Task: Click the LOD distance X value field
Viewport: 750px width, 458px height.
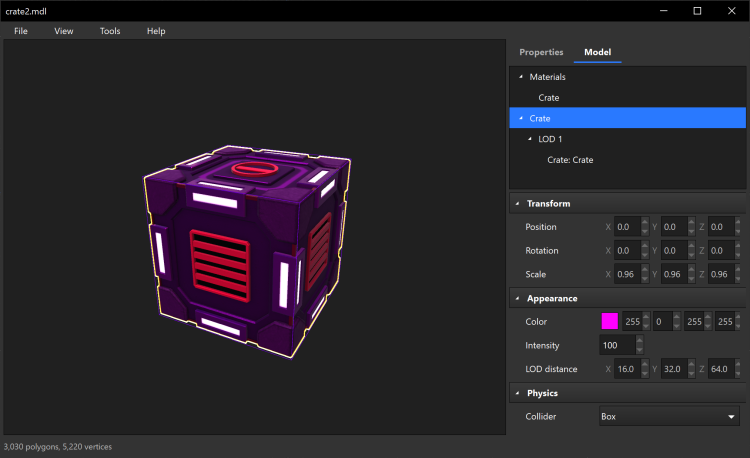Action: 627,370
